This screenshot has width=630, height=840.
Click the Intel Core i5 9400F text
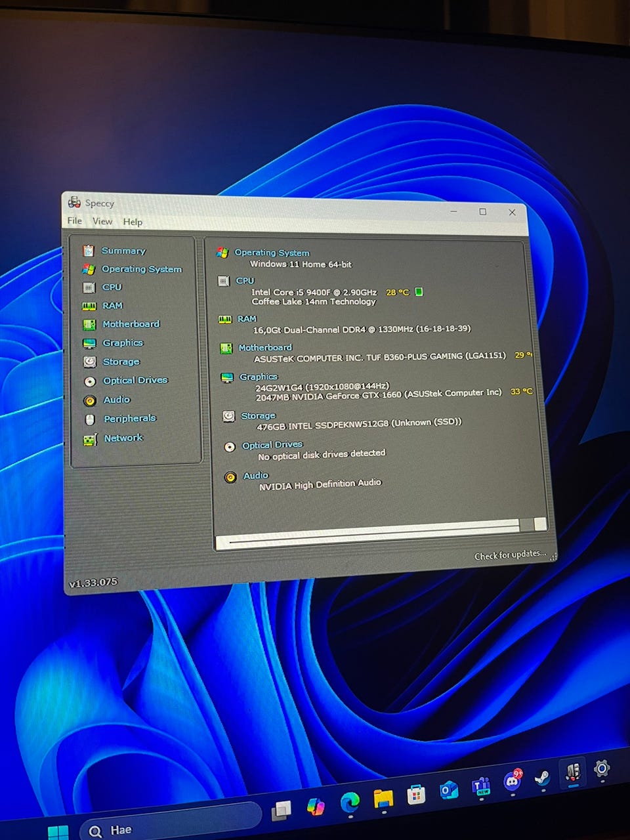click(314, 292)
